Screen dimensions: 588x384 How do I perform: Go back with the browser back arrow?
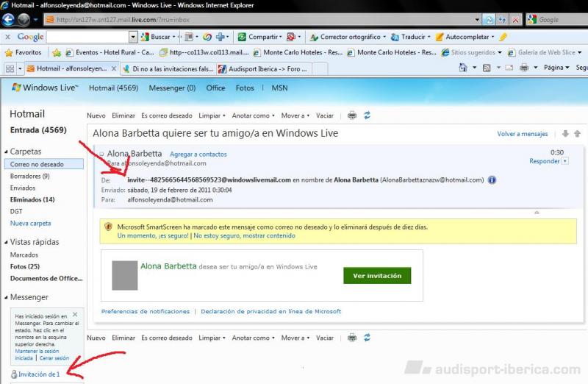[8, 20]
